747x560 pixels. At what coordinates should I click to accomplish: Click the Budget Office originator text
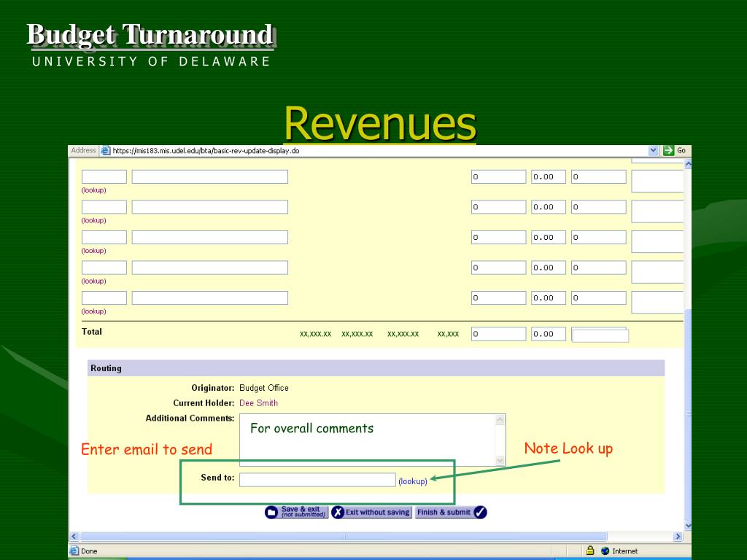(x=264, y=388)
